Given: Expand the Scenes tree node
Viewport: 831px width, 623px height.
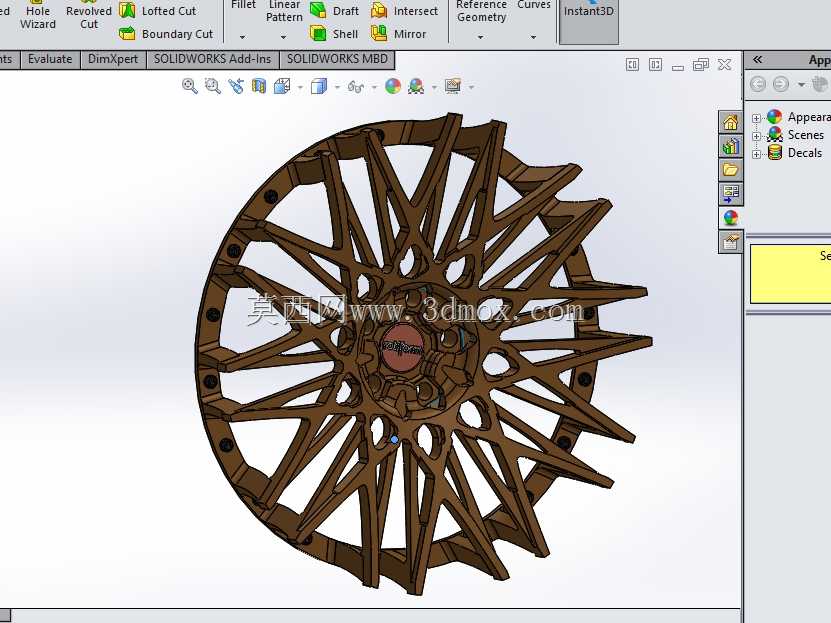Looking at the screenshot, I should tap(756, 136).
